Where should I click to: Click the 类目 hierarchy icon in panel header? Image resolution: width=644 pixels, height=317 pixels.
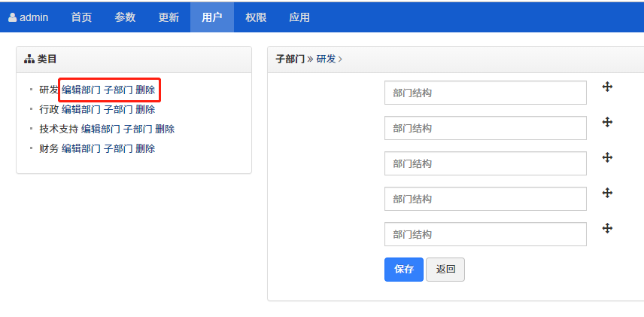click(29, 59)
